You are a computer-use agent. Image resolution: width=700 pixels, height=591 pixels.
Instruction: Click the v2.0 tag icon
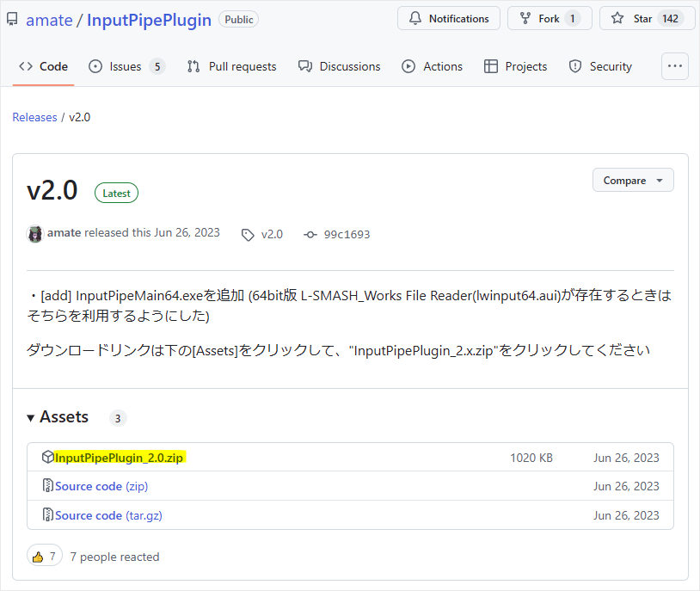pos(248,235)
